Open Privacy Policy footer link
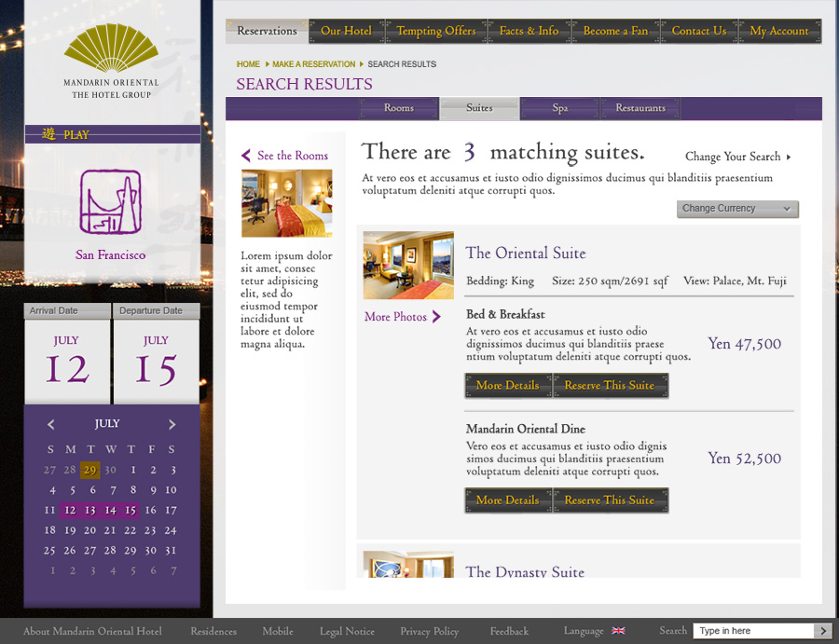The height and width of the screenshot is (644, 839). (429, 631)
